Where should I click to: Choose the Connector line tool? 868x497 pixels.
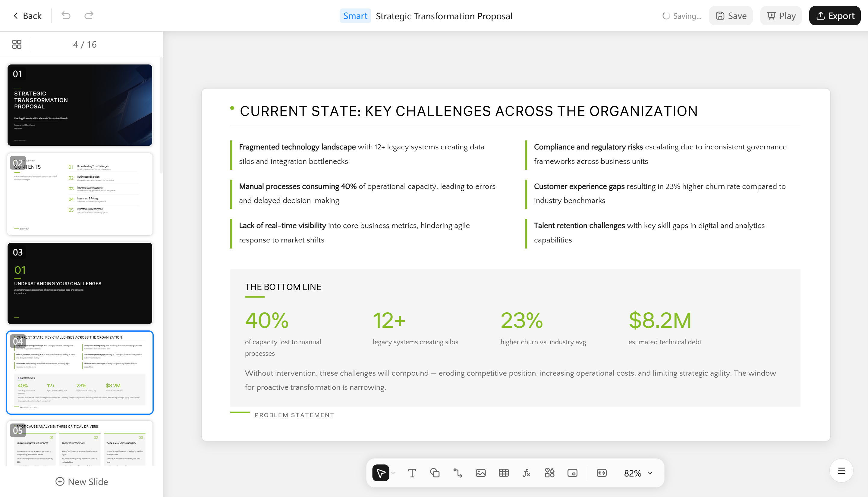point(458,473)
